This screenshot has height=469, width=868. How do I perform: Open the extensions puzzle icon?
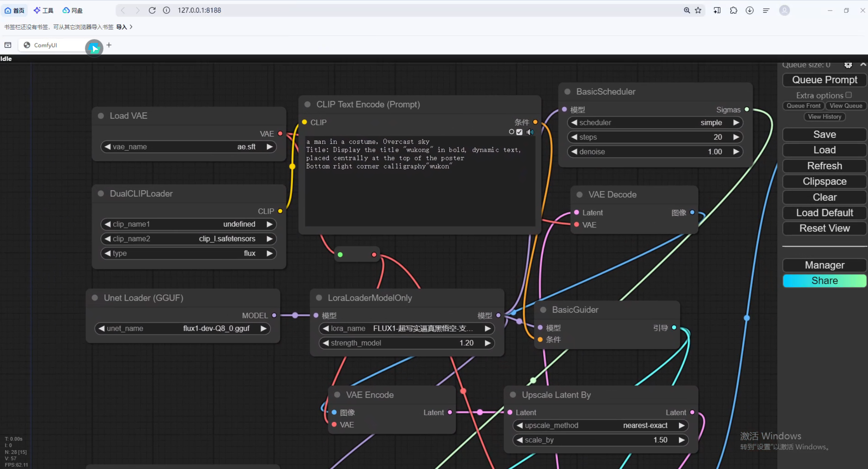click(733, 10)
